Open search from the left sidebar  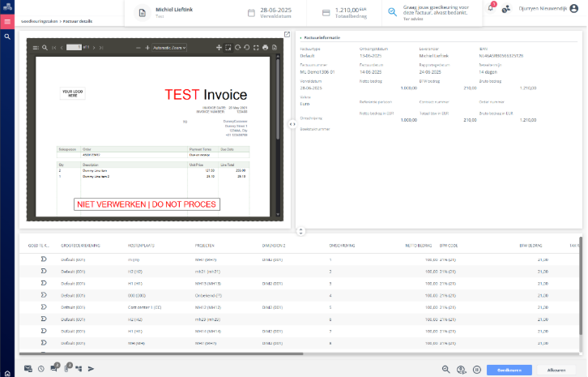(7, 36)
